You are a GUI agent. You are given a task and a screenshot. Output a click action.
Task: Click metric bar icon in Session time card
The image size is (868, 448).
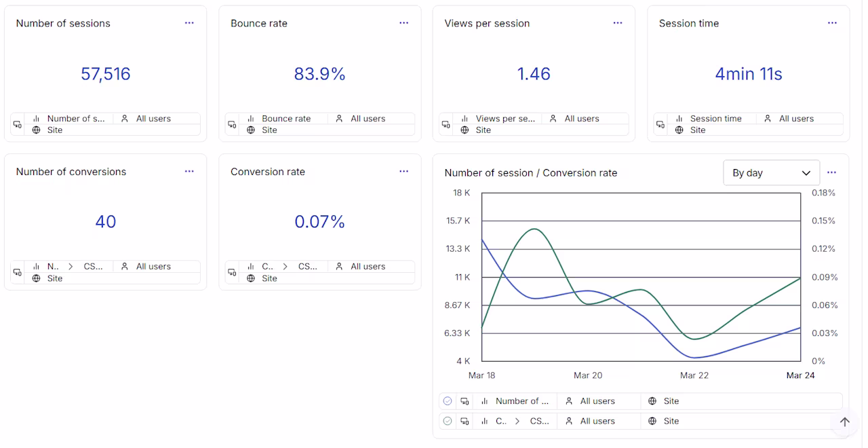point(679,118)
